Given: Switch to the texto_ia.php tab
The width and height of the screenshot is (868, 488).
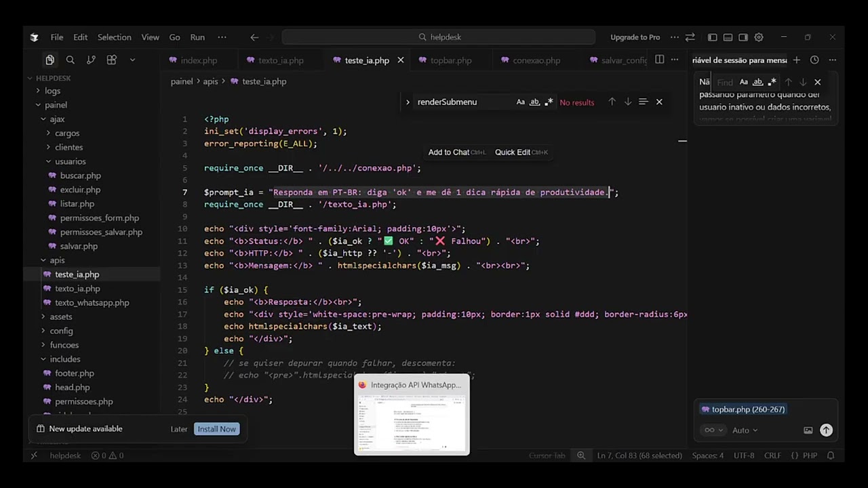Looking at the screenshot, I should [x=281, y=60].
